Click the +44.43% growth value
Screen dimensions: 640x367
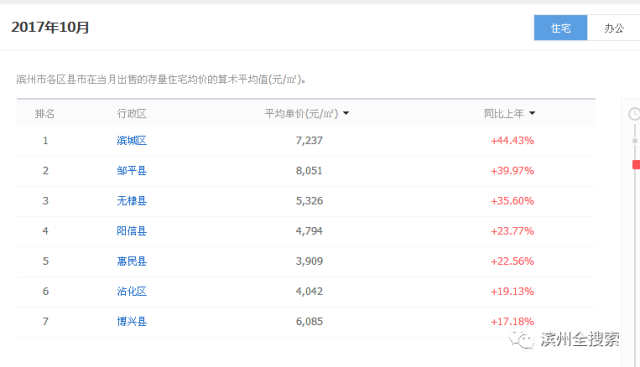click(512, 140)
